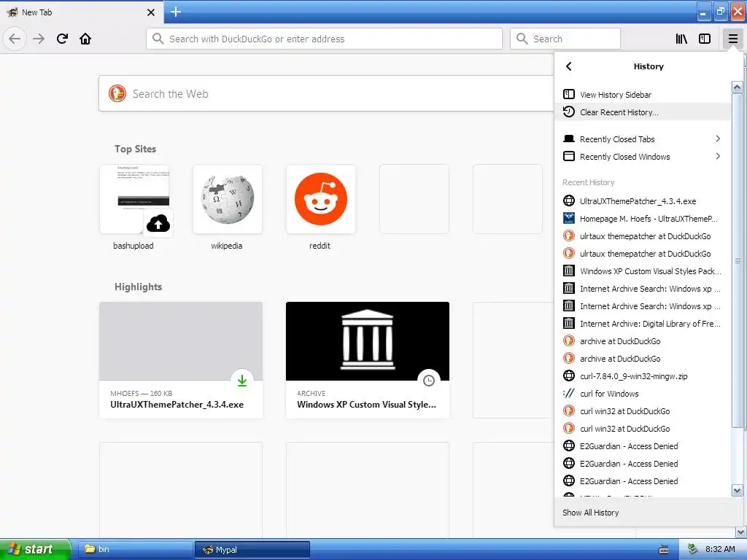The height and width of the screenshot is (560, 747).
Task: Open Homepage M. Hoefs history entry
Action: coord(643,219)
